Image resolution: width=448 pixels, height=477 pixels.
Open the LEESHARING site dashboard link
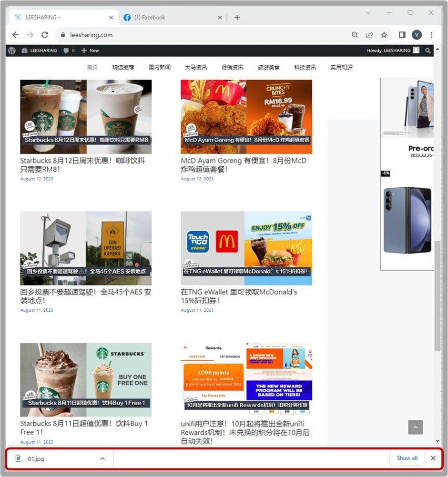coord(39,51)
